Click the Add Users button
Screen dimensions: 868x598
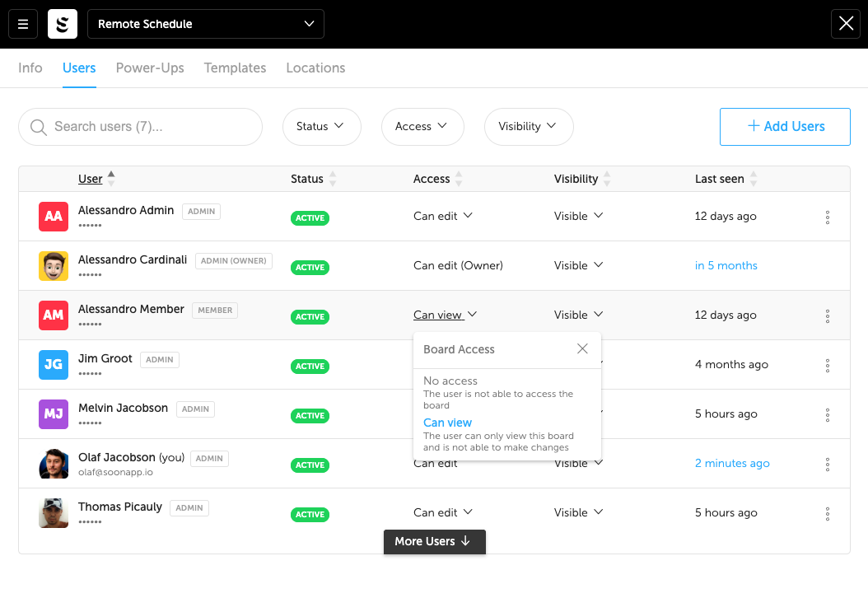click(785, 127)
